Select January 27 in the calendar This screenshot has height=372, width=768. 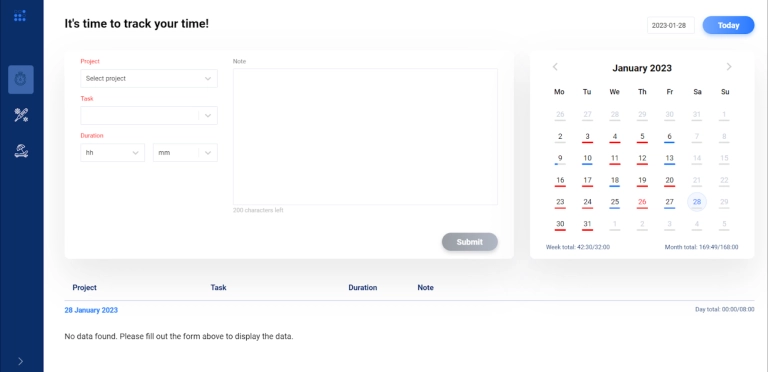tap(670, 202)
